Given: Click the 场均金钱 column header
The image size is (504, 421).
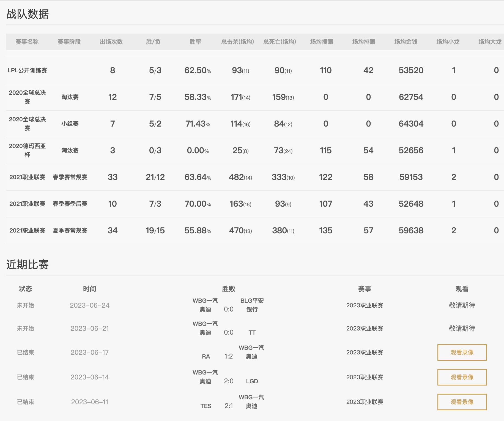Looking at the screenshot, I should point(406,42).
